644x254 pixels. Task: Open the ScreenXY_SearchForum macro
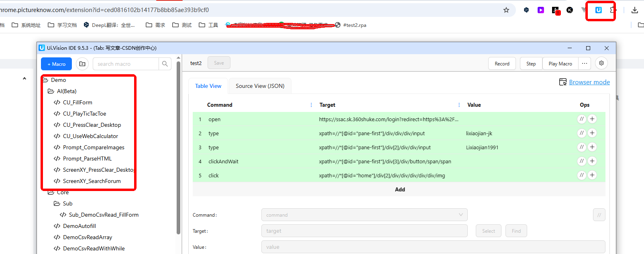(87, 181)
